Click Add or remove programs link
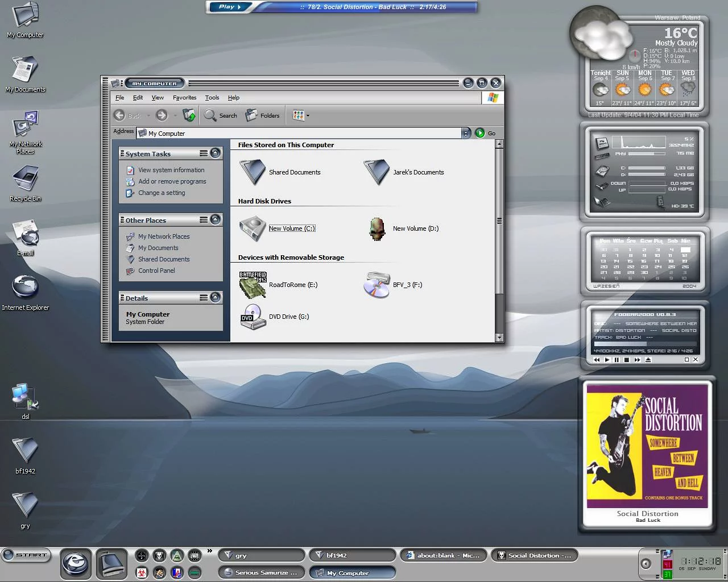 (x=172, y=181)
